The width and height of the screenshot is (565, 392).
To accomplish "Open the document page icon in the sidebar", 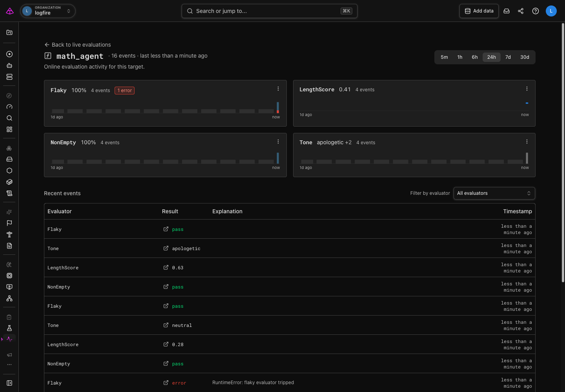I will click(x=9, y=246).
